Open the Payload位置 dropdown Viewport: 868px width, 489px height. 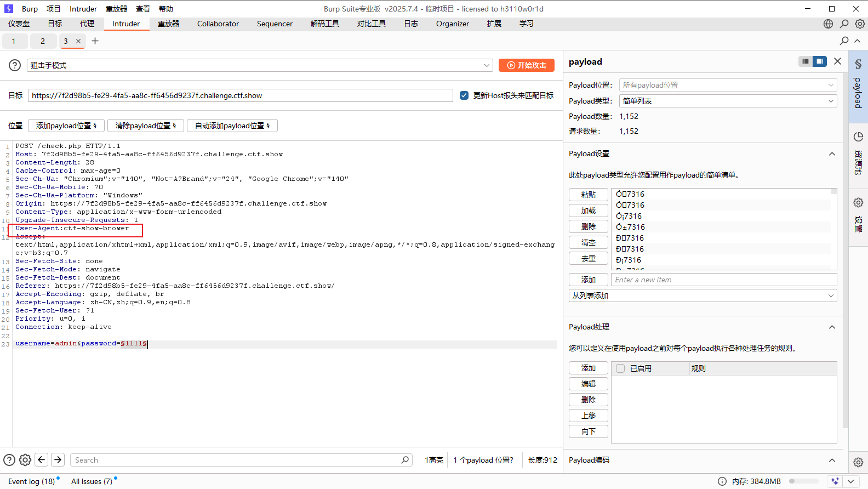(x=728, y=85)
